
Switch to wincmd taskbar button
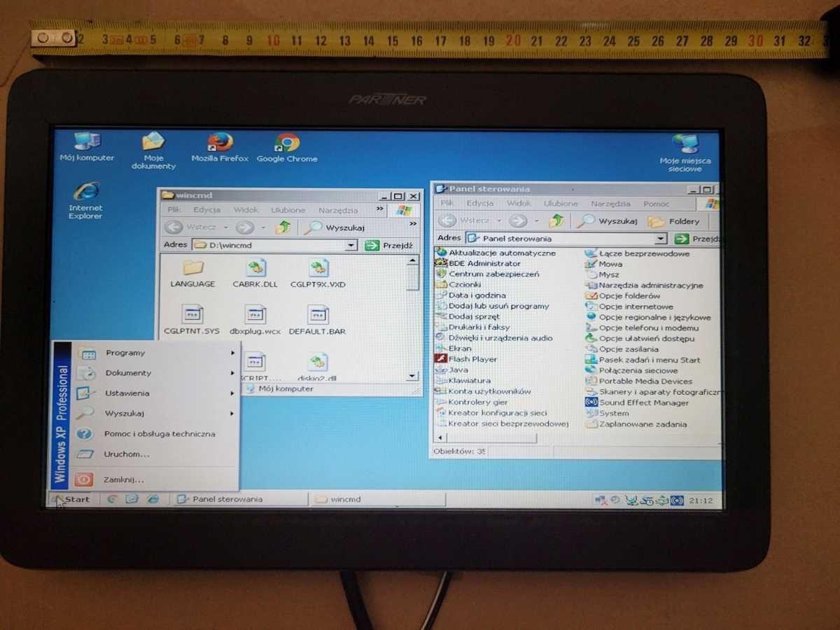pyautogui.click(x=377, y=500)
